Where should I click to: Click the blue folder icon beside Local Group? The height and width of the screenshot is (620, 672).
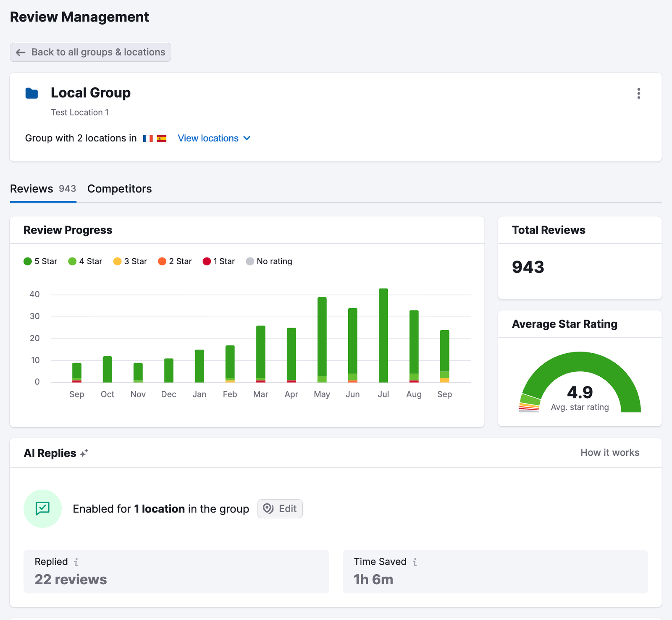32,93
